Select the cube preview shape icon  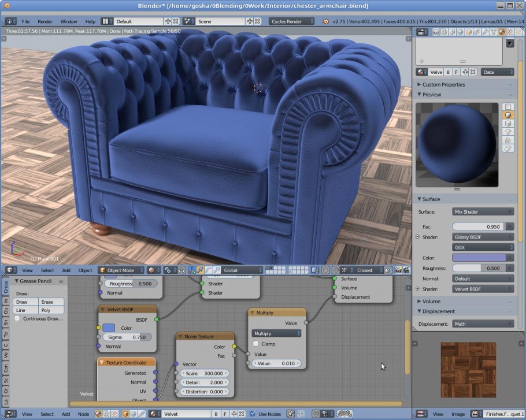point(508,123)
